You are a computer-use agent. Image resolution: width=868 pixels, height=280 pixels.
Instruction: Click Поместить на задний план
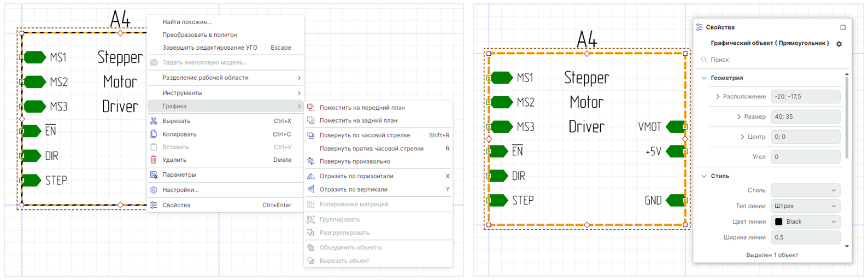(358, 120)
